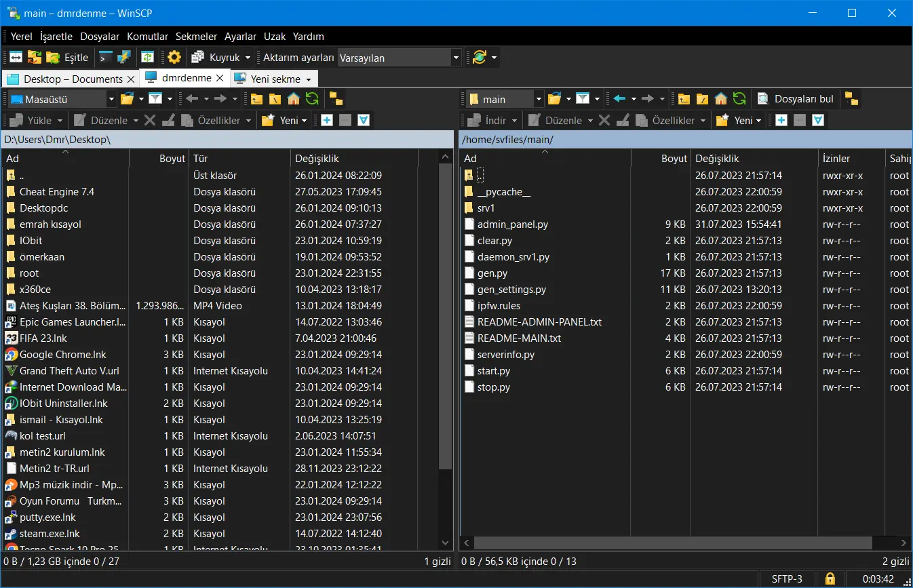Click the local path D:\Users\Dmr\Desktop\
The width and height of the screenshot is (913, 588).
(58, 139)
